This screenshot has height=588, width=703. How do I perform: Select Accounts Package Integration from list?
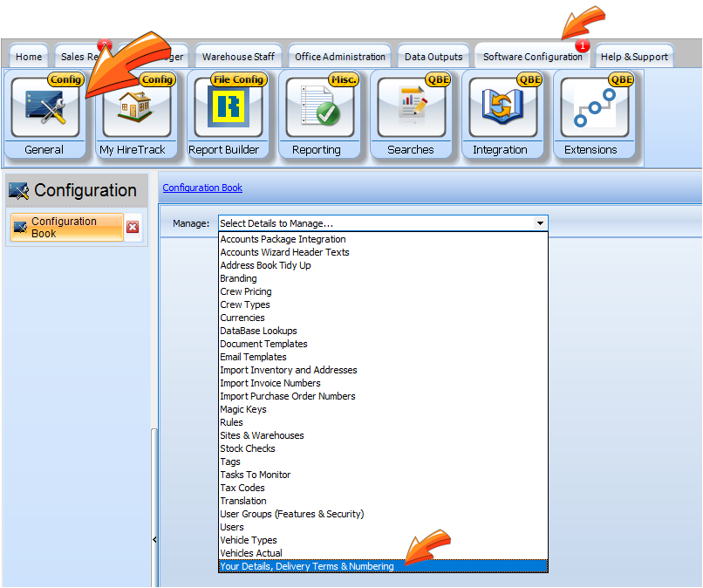[x=283, y=239]
